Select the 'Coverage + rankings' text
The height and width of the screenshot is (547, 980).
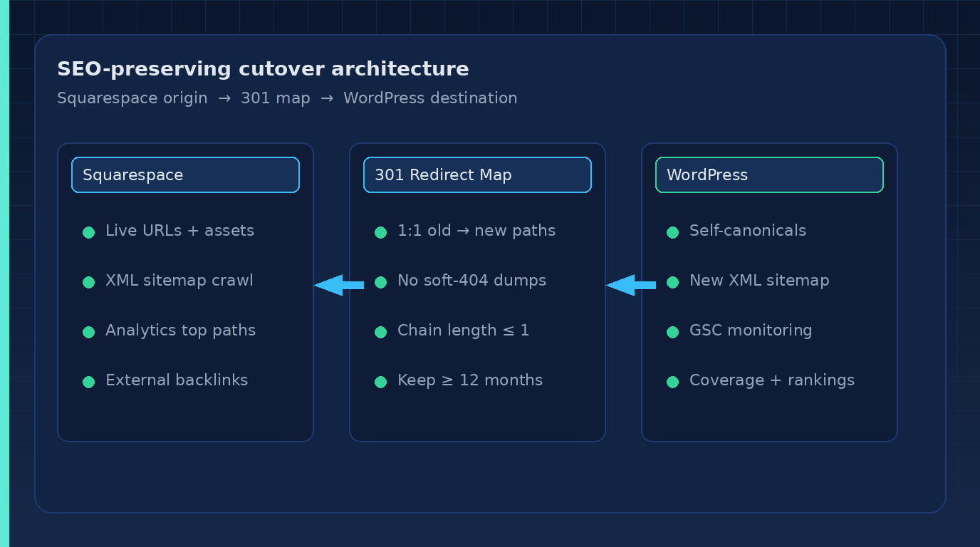(x=772, y=380)
